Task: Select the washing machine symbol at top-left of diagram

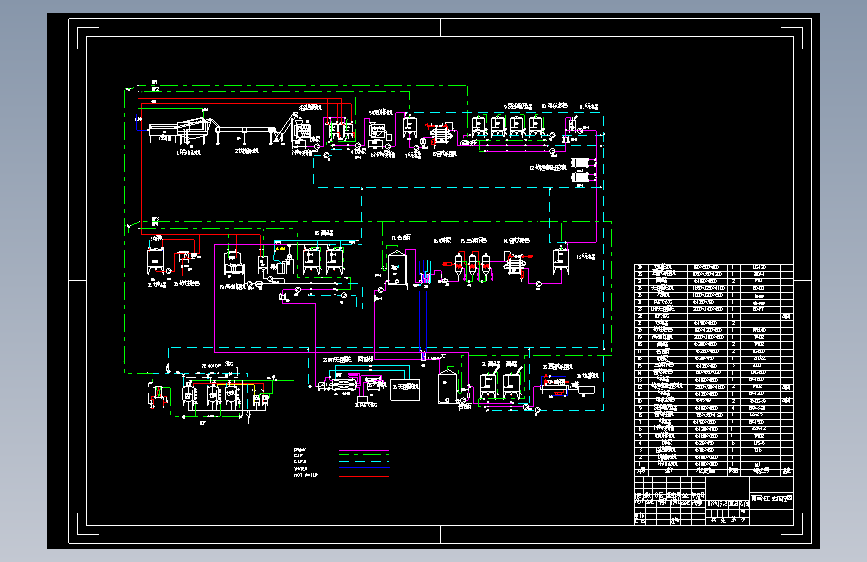Action: pyautogui.click(x=179, y=131)
